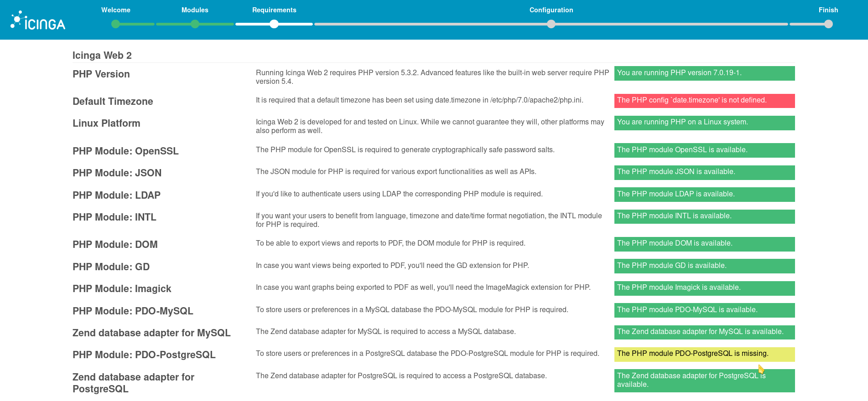Image resolution: width=868 pixels, height=401 pixels.
Task: Click the Finish step circle
Action: 828,24
